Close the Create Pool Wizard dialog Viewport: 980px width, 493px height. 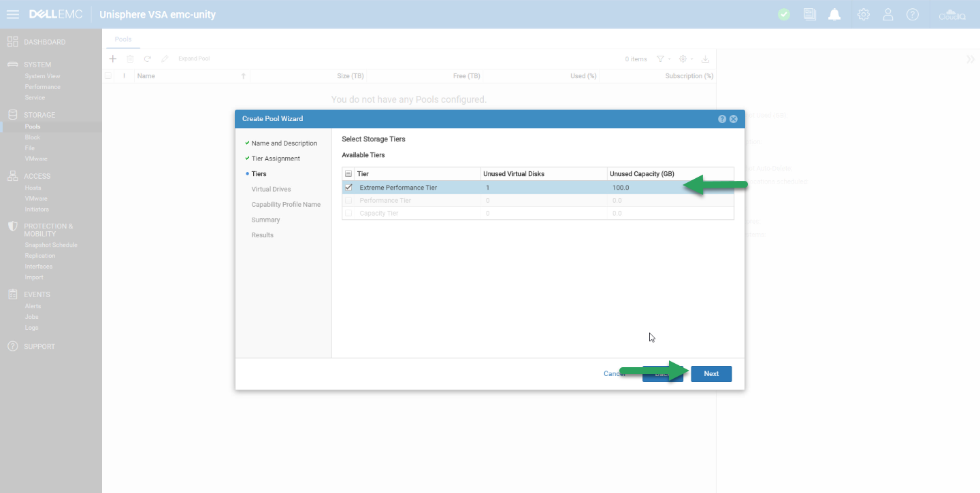[x=734, y=119]
